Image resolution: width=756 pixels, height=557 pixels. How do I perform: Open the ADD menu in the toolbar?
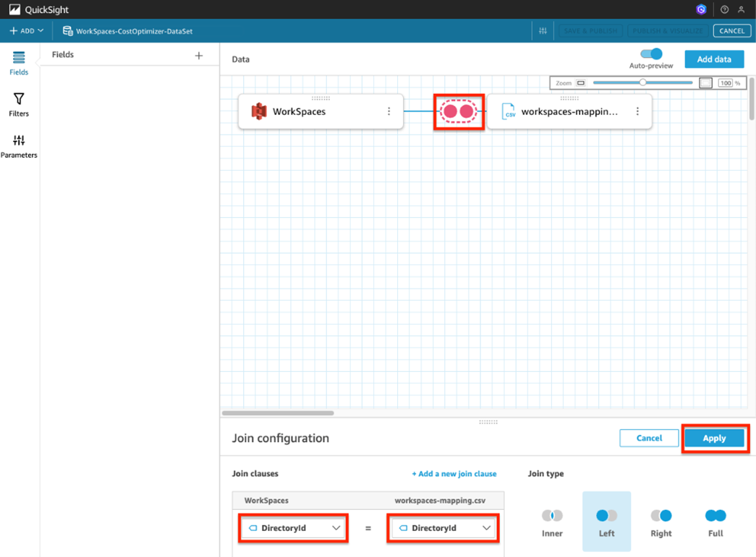point(26,30)
